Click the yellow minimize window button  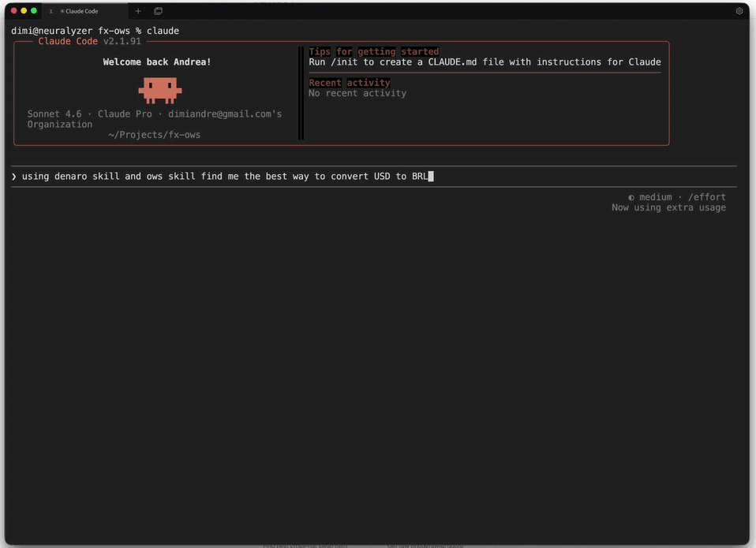(24, 10)
